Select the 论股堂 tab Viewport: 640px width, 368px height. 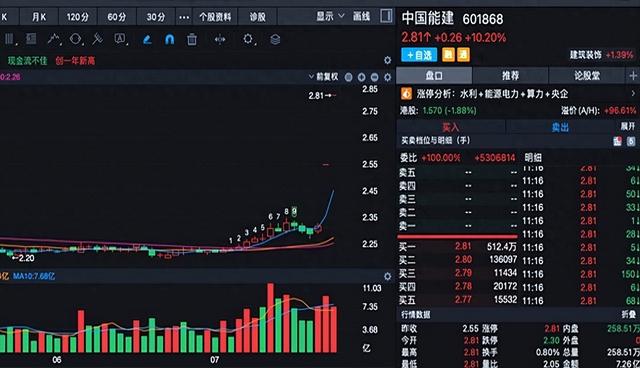587,76
